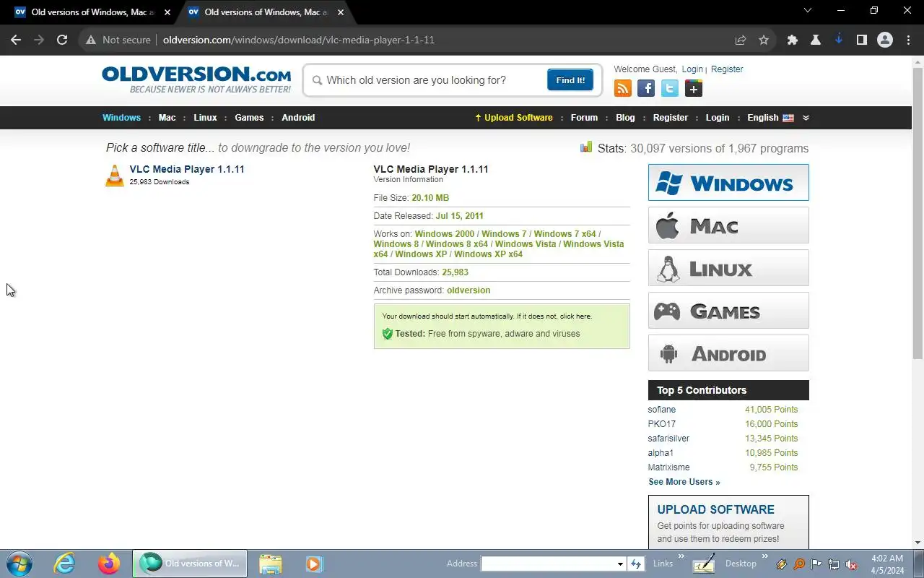
Task: Expand the Desktop toolbar chevron
Action: [765, 557]
